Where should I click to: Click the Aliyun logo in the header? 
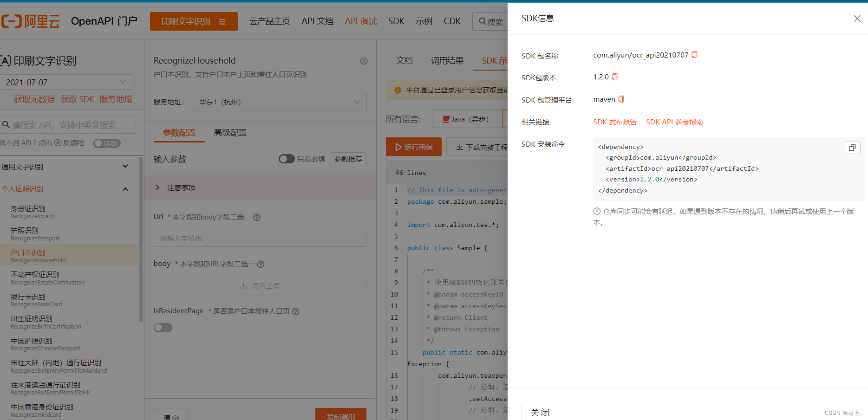pos(30,21)
